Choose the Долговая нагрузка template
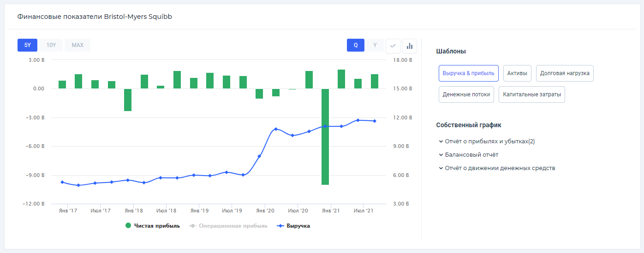 pos(565,73)
